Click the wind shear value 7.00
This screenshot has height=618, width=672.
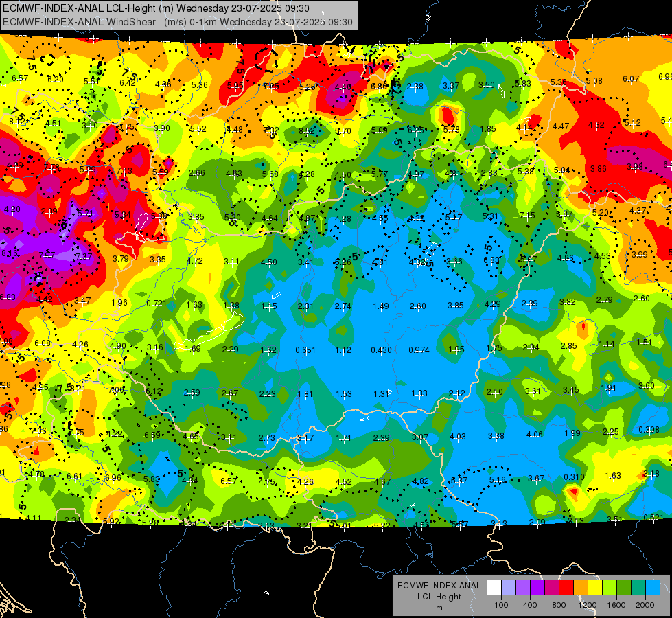click(117, 389)
